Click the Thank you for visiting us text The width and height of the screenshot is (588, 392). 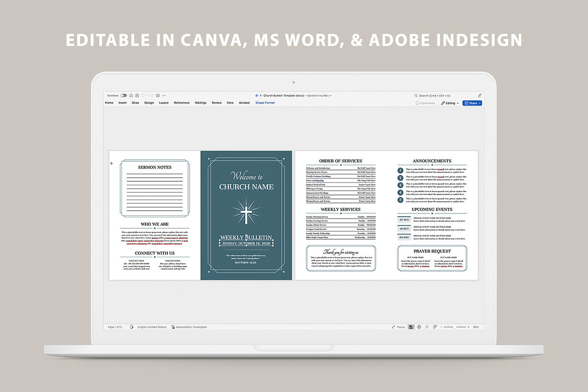coord(341,252)
